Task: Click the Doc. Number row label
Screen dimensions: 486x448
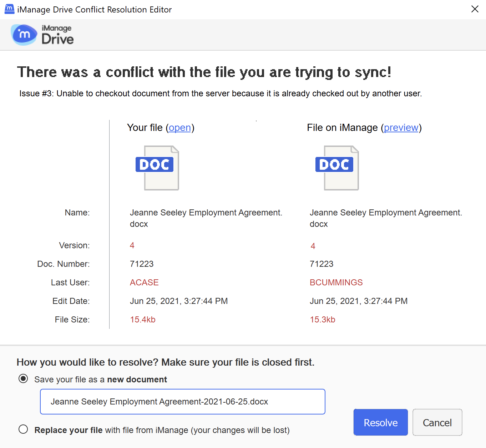Action: click(64, 264)
